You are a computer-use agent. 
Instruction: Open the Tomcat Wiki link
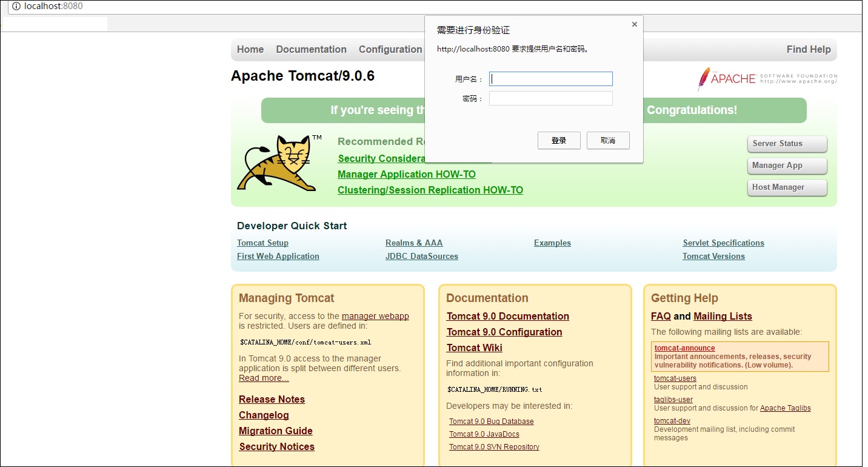tap(475, 348)
